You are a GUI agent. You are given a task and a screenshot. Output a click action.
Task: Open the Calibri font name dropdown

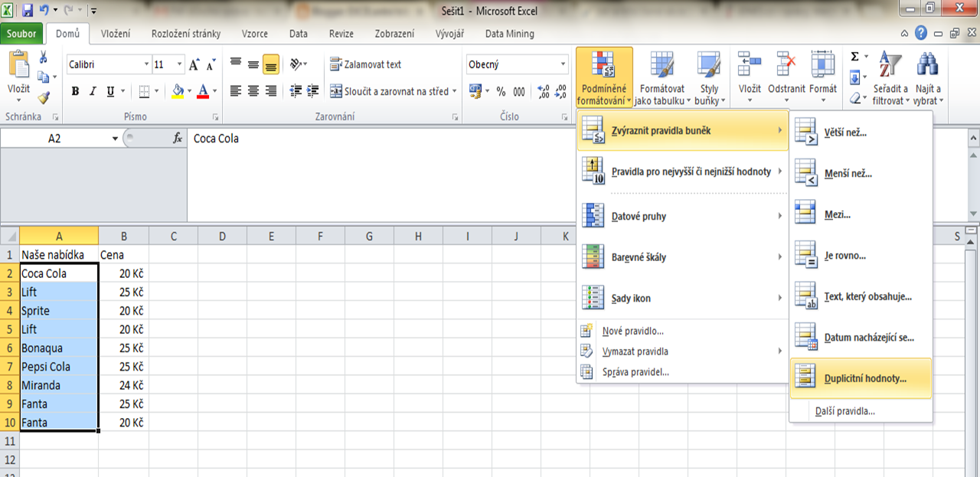tap(146, 65)
